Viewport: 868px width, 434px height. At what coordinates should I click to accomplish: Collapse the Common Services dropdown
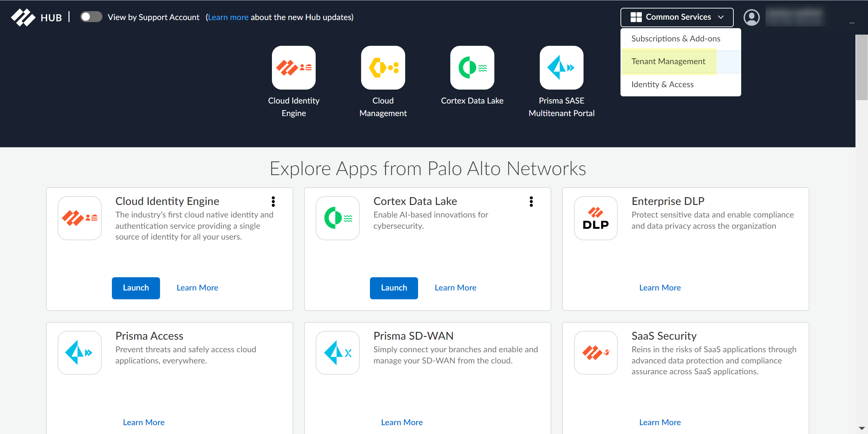tap(677, 17)
